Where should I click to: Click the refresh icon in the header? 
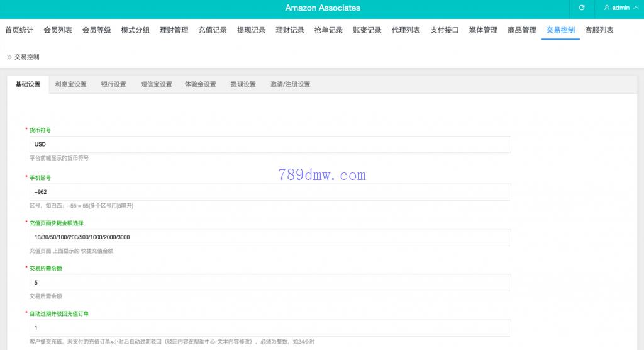click(582, 8)
